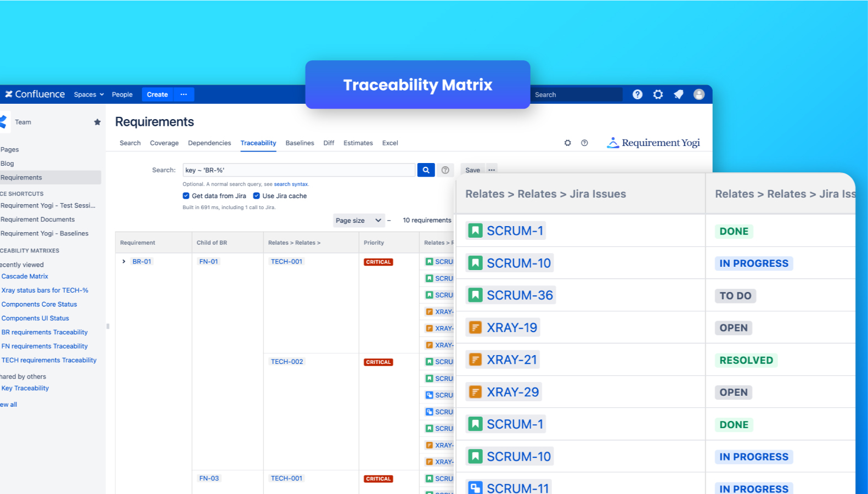This screenshot has height=494, width=868.
Task: Open the user profile avatar
Action: pyautogui.click(x=699, y=94)
